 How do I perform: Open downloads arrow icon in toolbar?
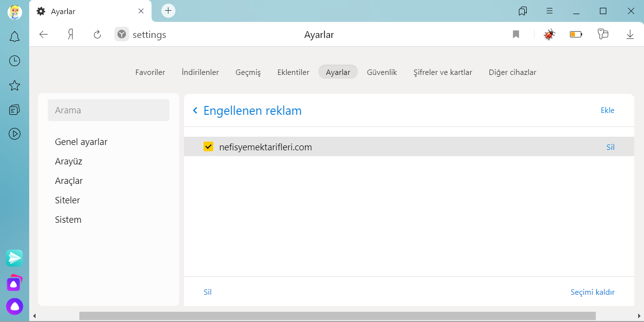pos(630,35)
